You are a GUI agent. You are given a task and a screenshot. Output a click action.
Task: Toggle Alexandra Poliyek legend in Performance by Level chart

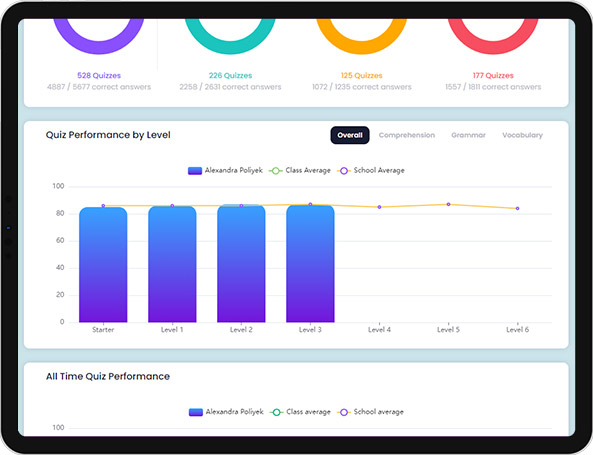[x=225, y=171]
